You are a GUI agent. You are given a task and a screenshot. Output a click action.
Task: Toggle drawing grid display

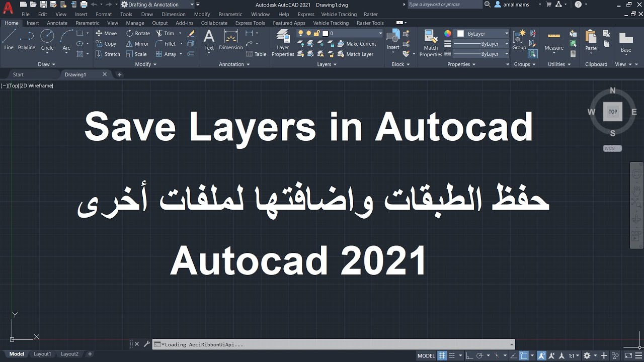442,355
